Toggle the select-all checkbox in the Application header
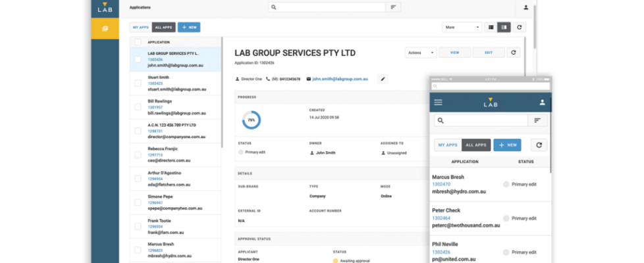Image resolution: width=644 pixels, height=263 pixels. point(138,42)
